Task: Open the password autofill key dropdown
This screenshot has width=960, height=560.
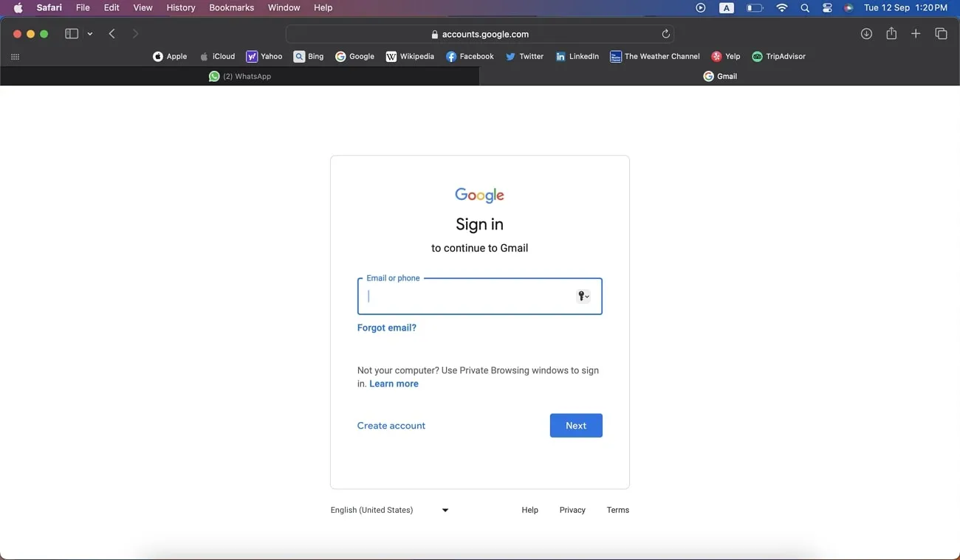Action: 583,296
